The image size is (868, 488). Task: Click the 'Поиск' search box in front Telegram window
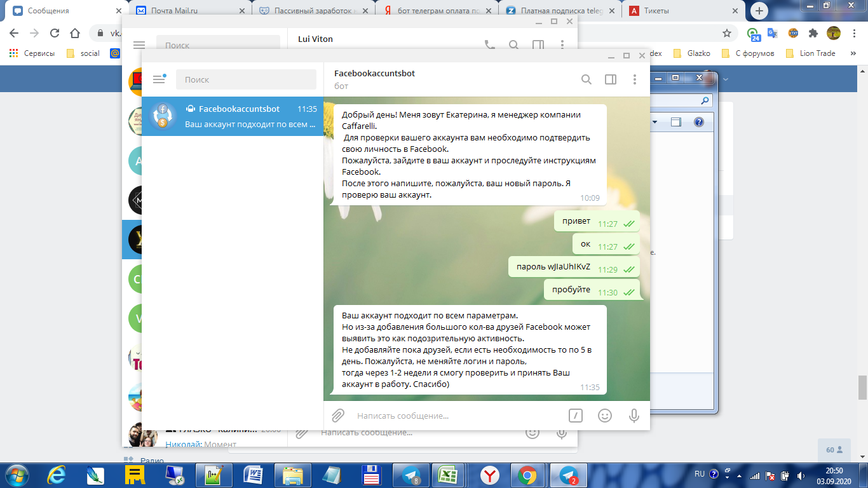[246, 79]
